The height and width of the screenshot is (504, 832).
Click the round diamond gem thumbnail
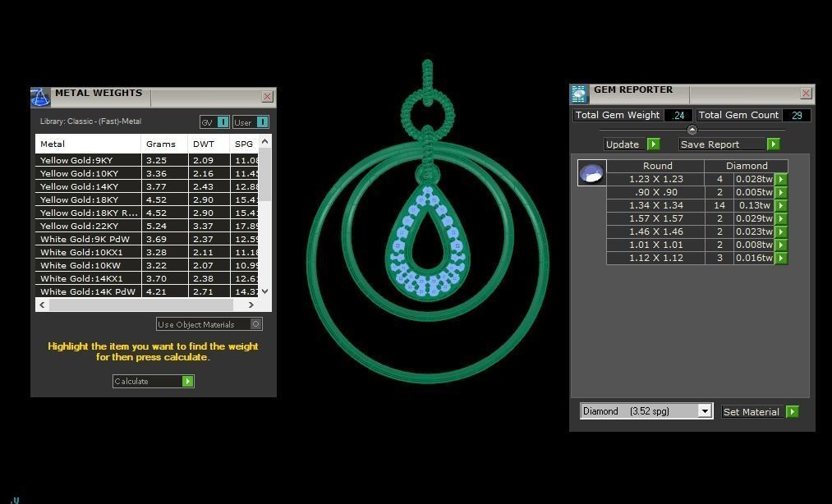point(591,173)
